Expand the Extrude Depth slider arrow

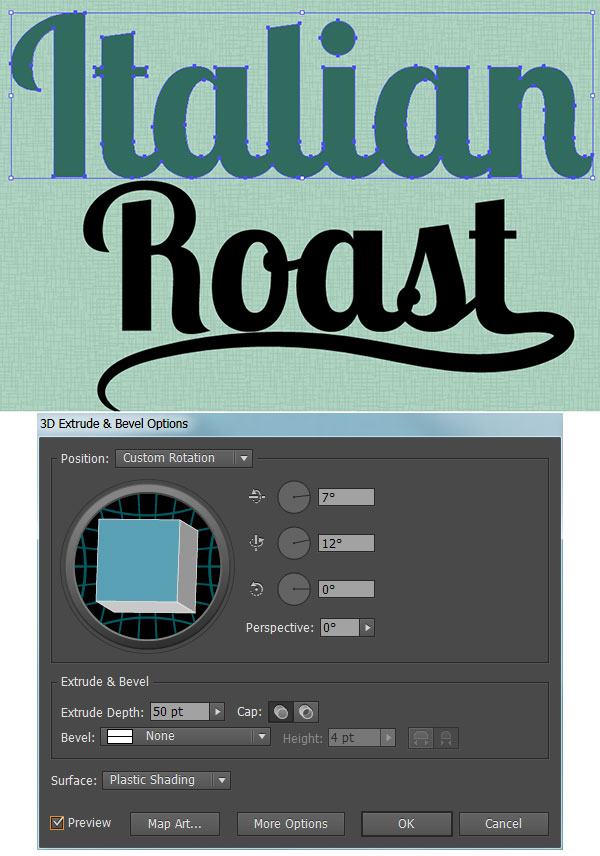point(217,711)
